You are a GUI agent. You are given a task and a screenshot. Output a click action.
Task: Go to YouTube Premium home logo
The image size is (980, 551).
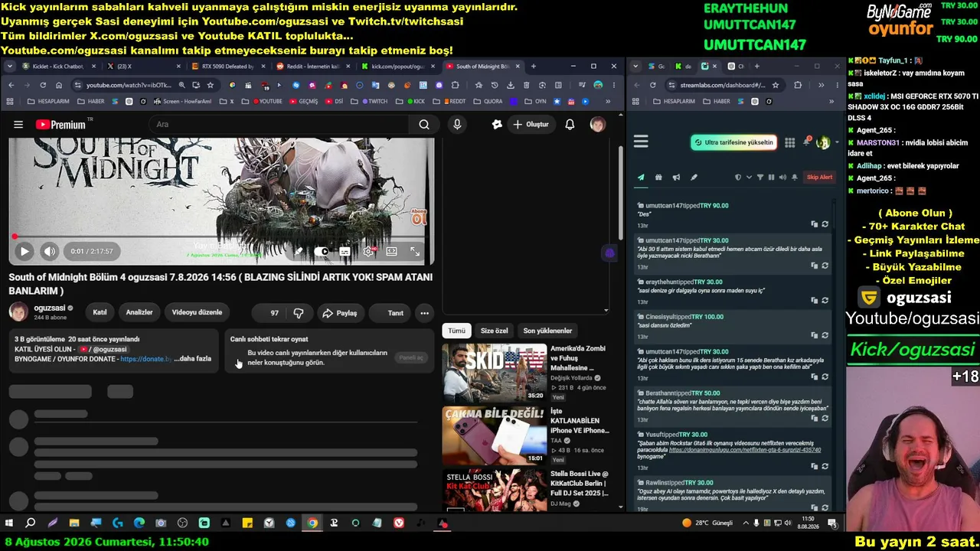[x=60, y=124]
